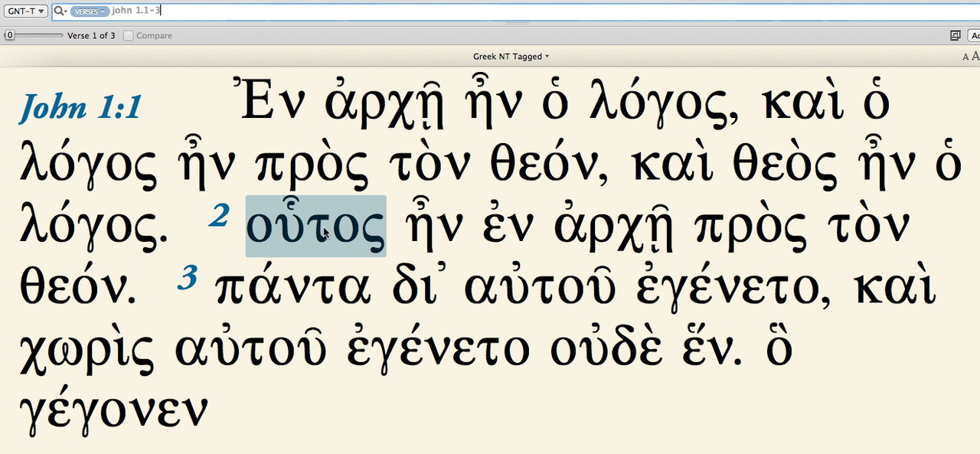This screenshot has height=454, width=980.
Task: Click the Greek word οὐδὲ
Action: [x=608, y=349]
